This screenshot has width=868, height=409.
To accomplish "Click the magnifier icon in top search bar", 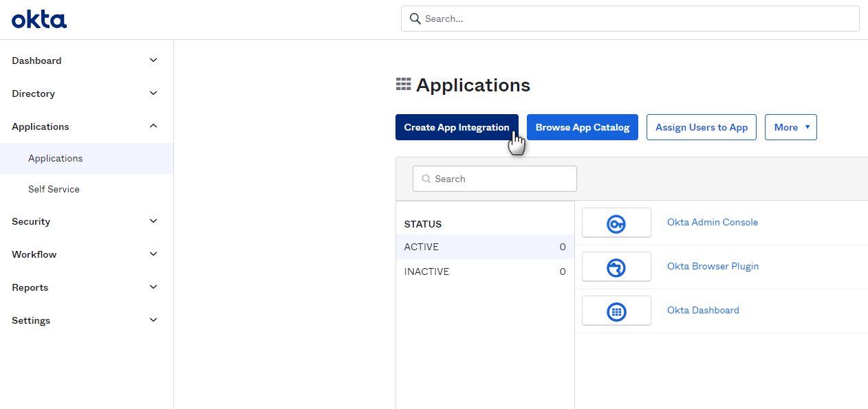I will [415, 19].
